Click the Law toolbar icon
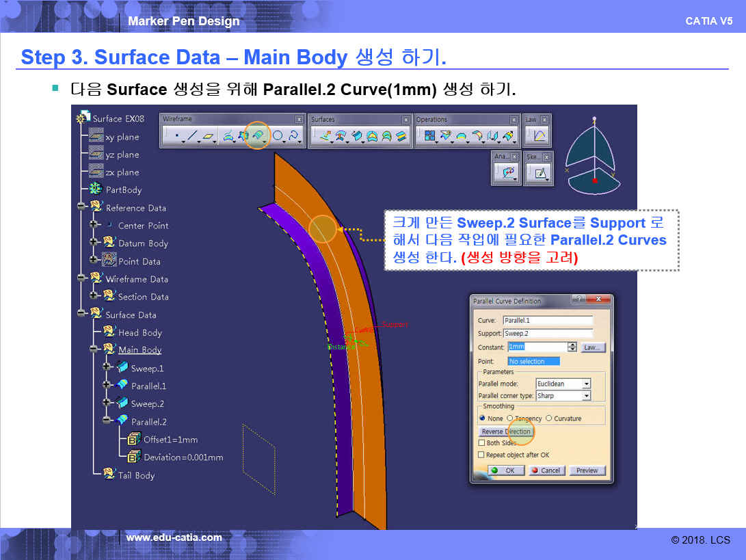This screenshot has width=746, height=560. pyautogui.click(x=539, y=136)
